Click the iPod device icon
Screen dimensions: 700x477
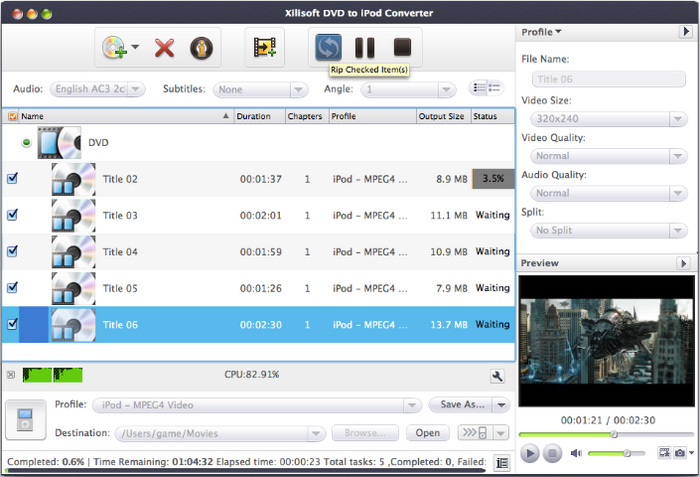coord(25,419)
